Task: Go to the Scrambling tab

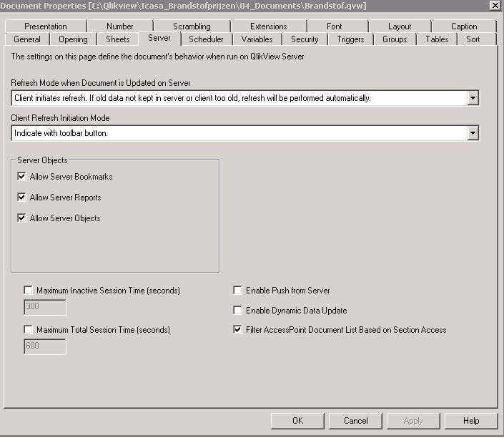Action: pyautogui.click(x=192, y=26)
